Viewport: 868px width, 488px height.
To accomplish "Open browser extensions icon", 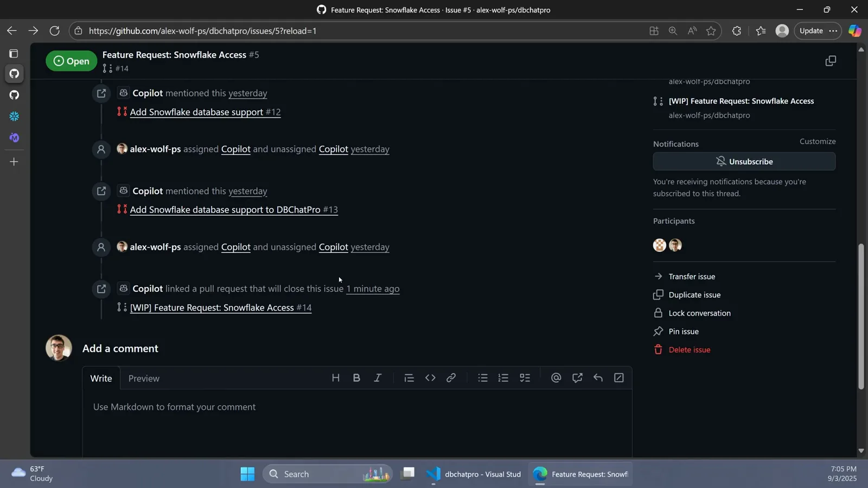I will click(736, 31).
